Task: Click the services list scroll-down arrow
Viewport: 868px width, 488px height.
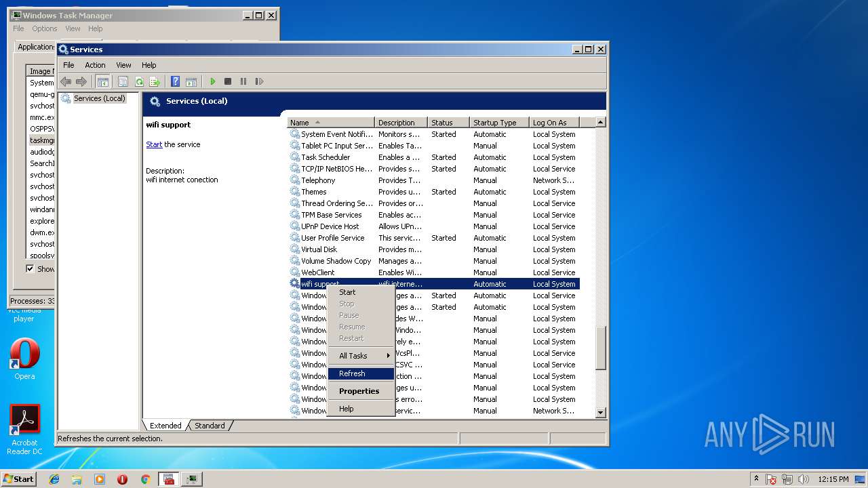Action: [600, 412]
